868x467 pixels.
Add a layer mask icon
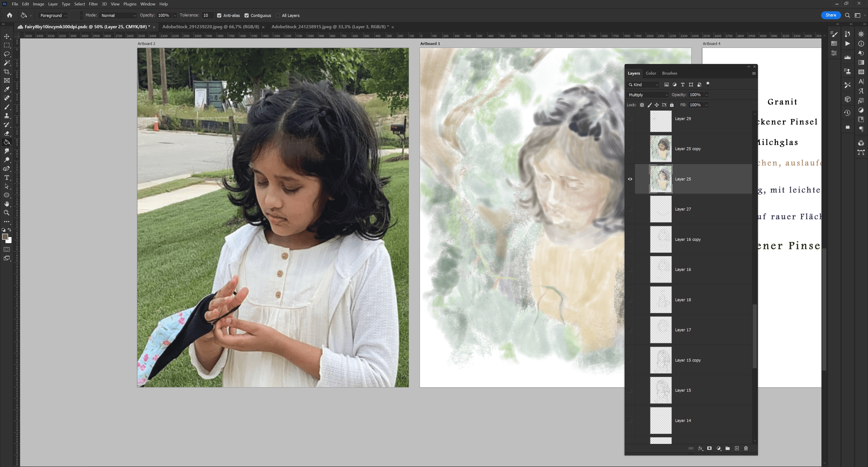(709, 448)
